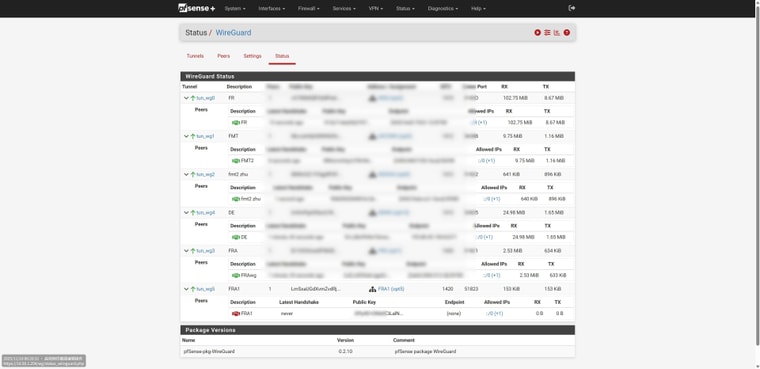Open the tun_wg3 tunnel link

tap(206, 251)
